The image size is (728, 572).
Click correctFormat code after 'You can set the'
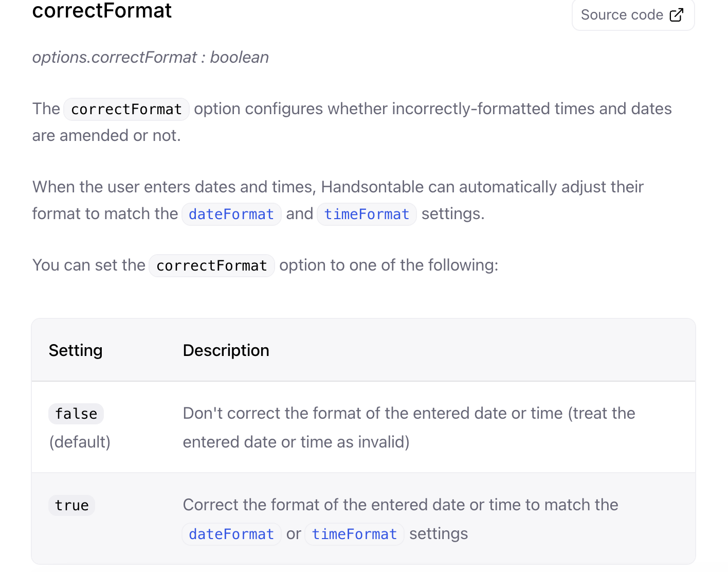tap(212, 265)
